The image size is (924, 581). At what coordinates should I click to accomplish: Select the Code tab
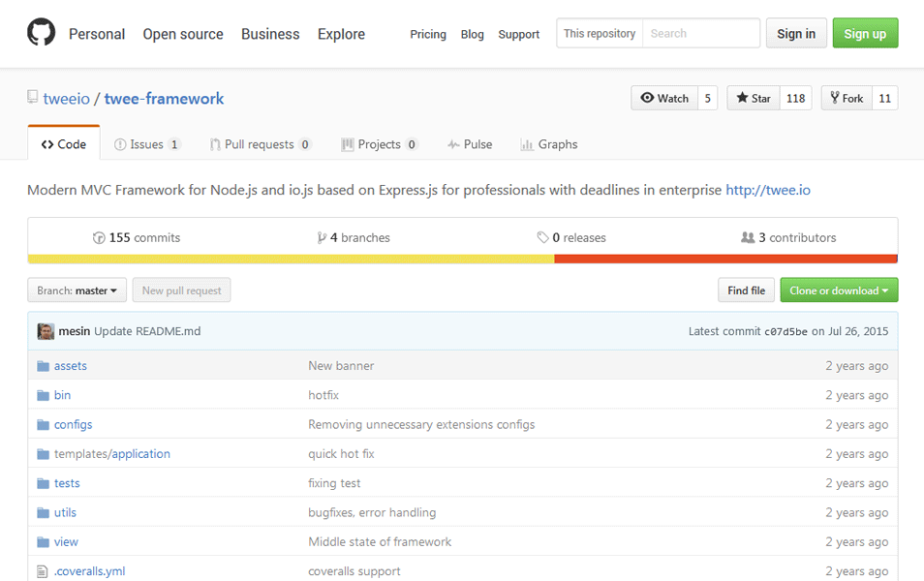click(64, 144)
